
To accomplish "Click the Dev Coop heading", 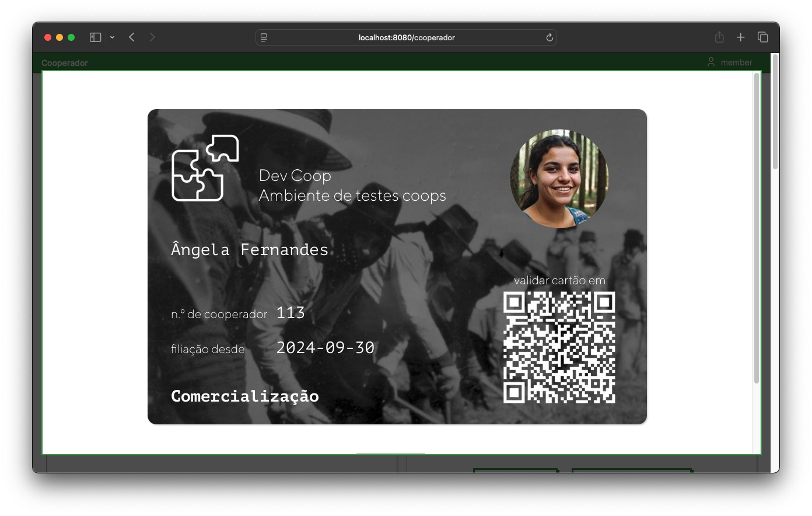I will 295,176.
